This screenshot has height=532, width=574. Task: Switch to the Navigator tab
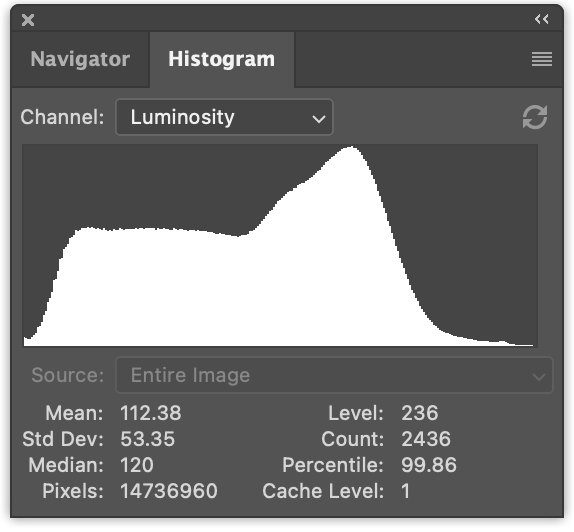[80, 59]
